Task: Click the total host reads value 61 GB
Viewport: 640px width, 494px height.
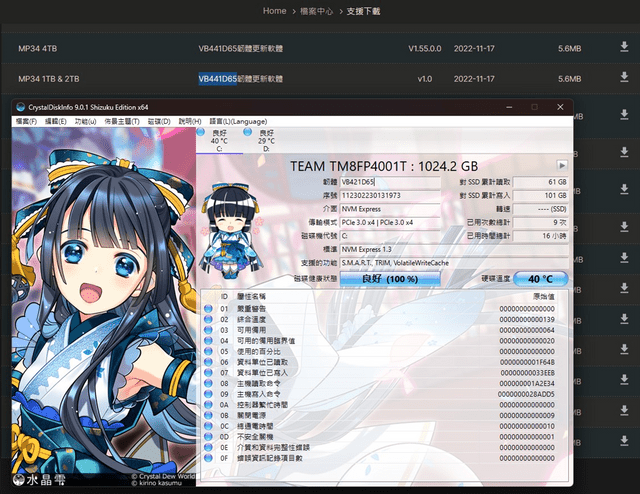Action: (x=540, y=182)
